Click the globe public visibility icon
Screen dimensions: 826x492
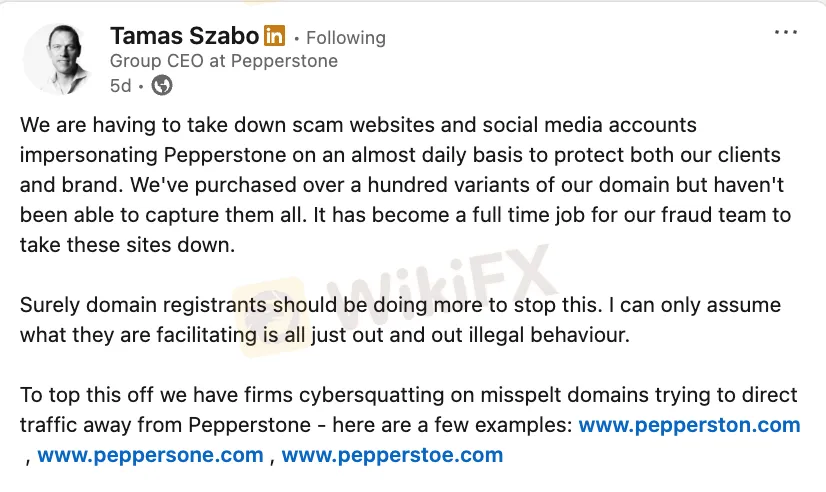(x=161, y=86)
